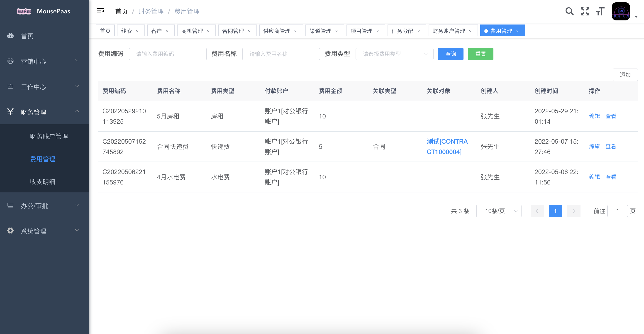Image resolution: width=644 pixels, height=334 pixels.
Task: Click the go-to page number field
Action: click(x=617, y=211)
